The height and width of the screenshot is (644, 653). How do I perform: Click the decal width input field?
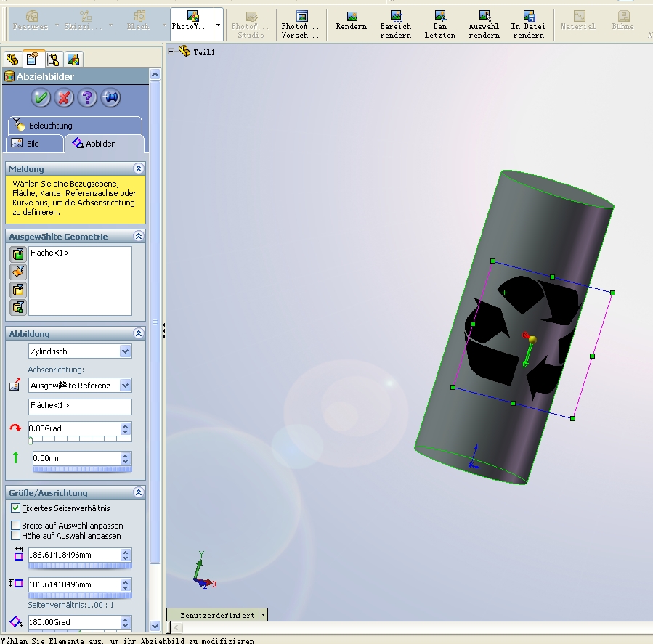(74, 555)
